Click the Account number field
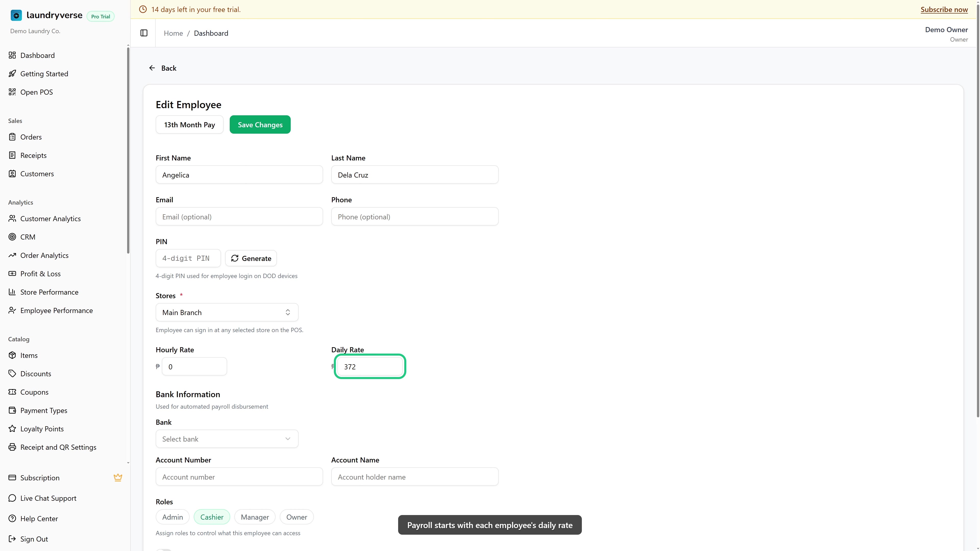 (x=239, y=477)
